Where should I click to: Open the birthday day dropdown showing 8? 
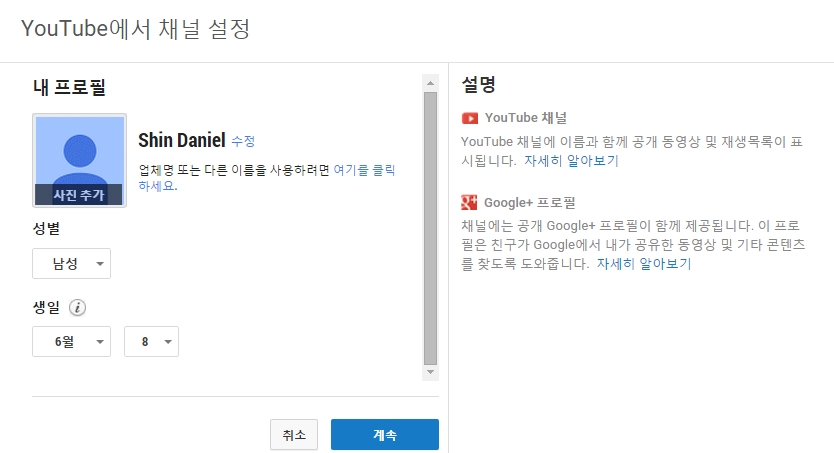151,342
